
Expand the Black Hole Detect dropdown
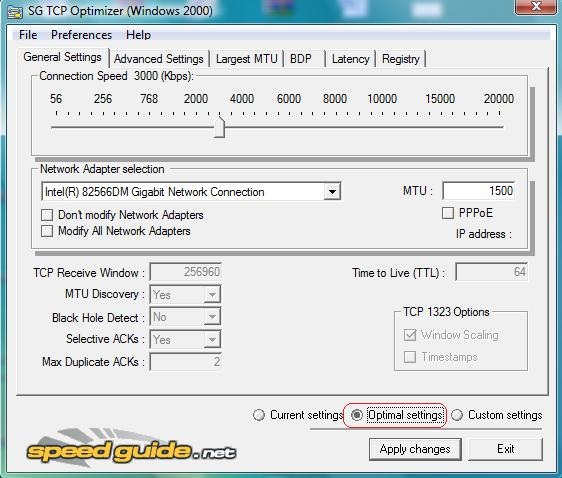click(212, 317)
